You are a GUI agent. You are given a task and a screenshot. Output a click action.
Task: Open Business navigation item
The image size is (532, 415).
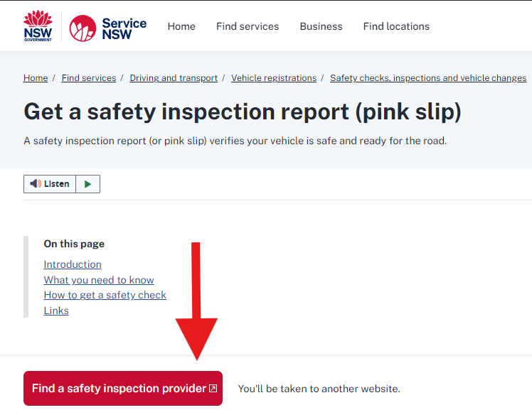[x=321, y=26]
